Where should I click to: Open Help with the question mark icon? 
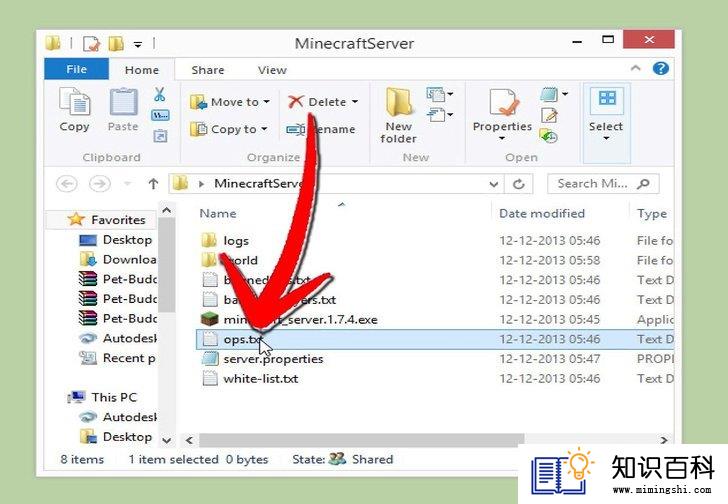point(661,69)
